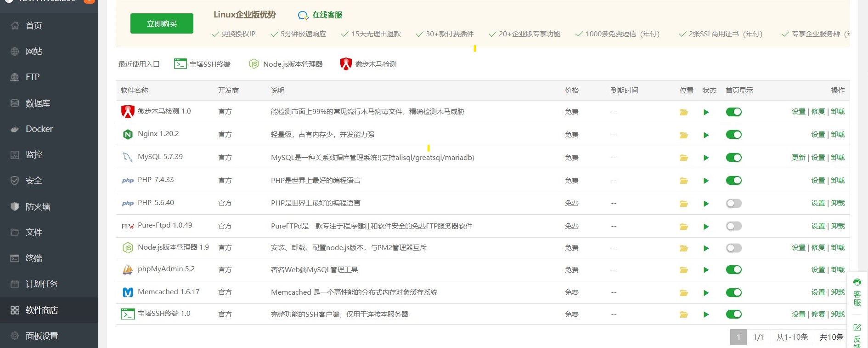Viewport: 868px width, 348px height.
Task: Disable homepage display for phpMyAdmin 5.2
Action: click(x=734, y=270)
